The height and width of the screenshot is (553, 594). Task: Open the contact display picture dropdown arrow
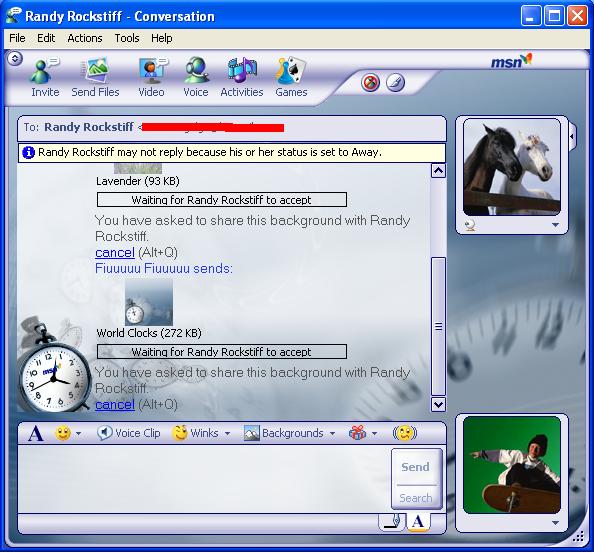coord(555,225)
